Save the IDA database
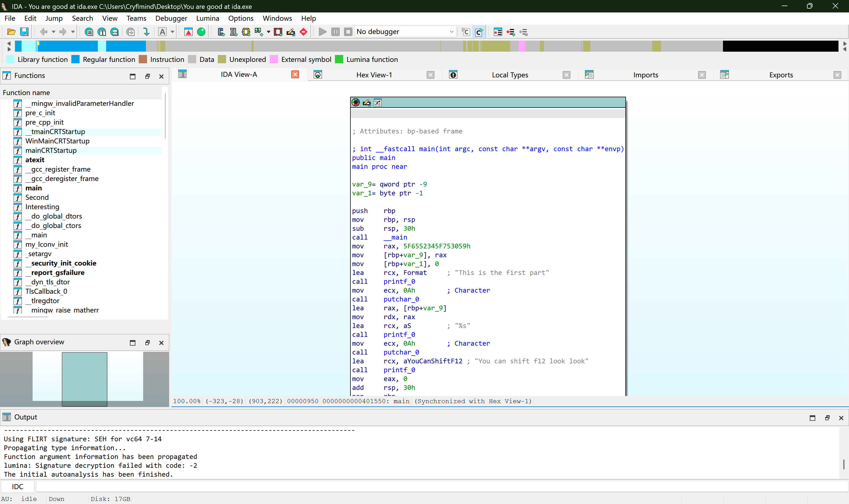The image size is (849, 504). [x=24, y=32]
